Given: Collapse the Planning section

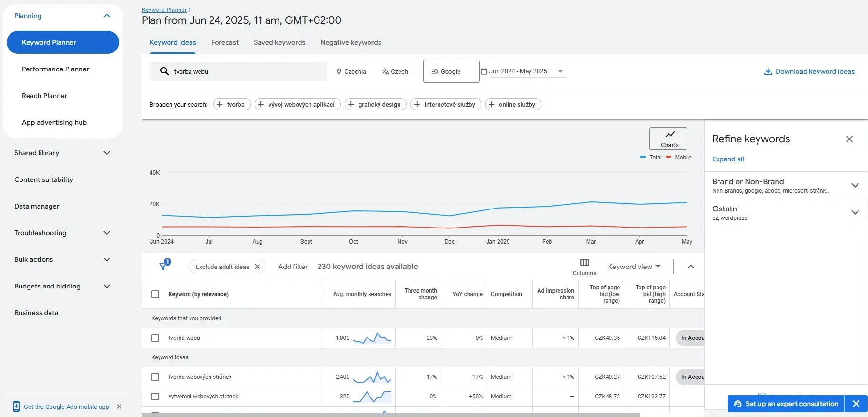Looking at the screenshot, I should point(107,16).
